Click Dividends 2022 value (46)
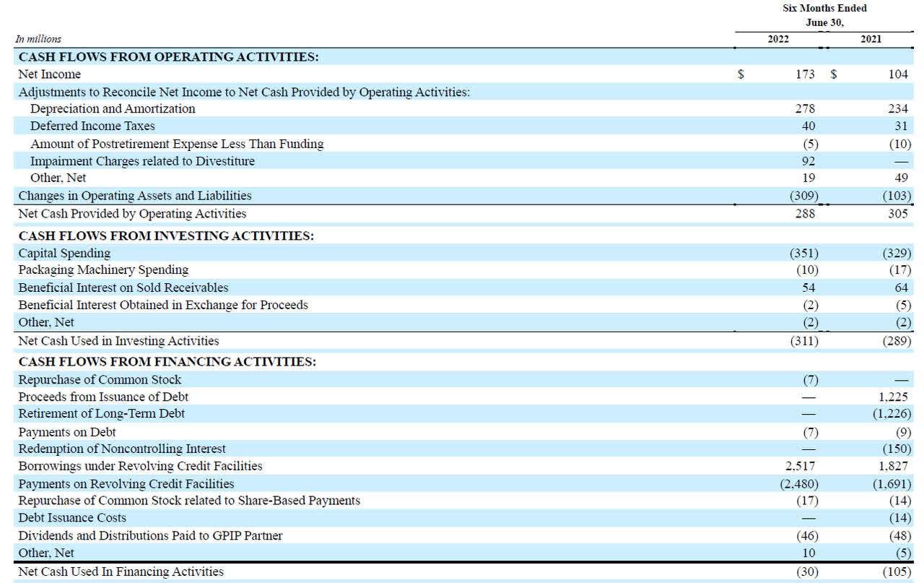Viewport: 924px width, 583px height. tap(807, 536)
